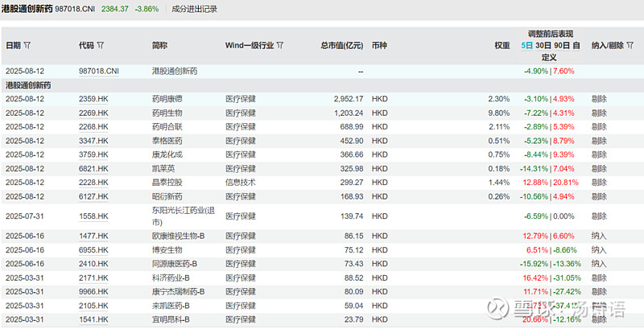Open stock code 2171.HK

[93, 278]
